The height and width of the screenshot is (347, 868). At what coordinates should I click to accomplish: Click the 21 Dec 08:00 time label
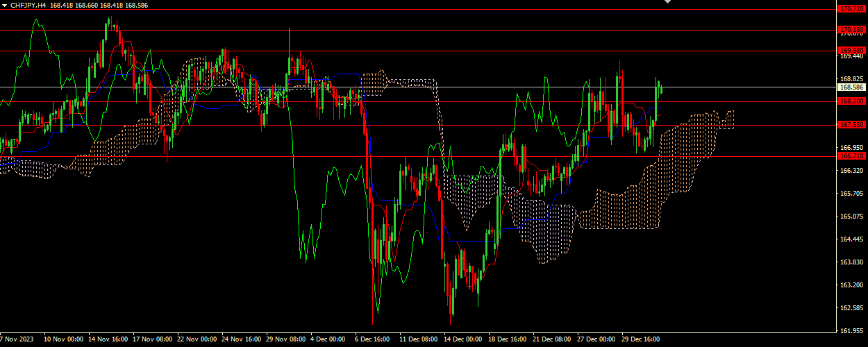pos(553,340)
